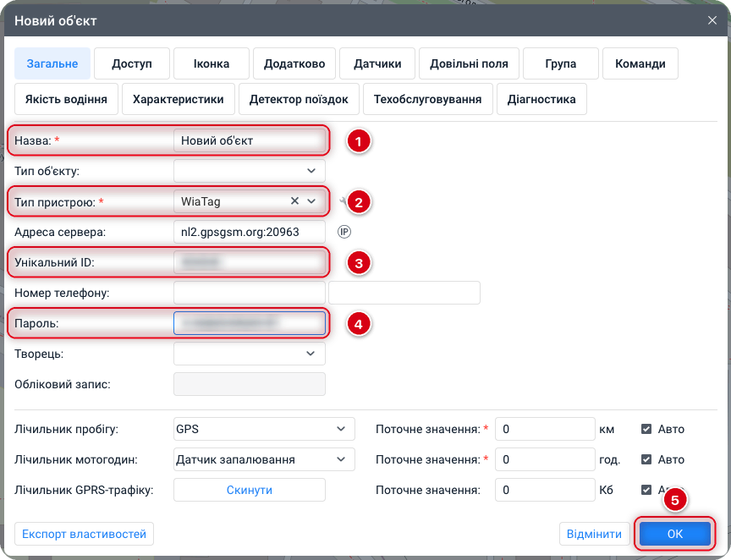
Task: Click the Відмінити button
Action: [595, 534]
